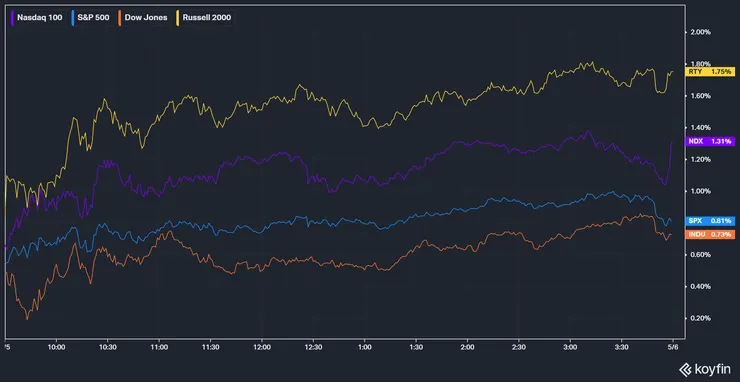Image resolution: width=740 pixels, height=382 pixels.
Task: Toggle the Russell 2000 legend entry
Action: [x=203, y=18]
